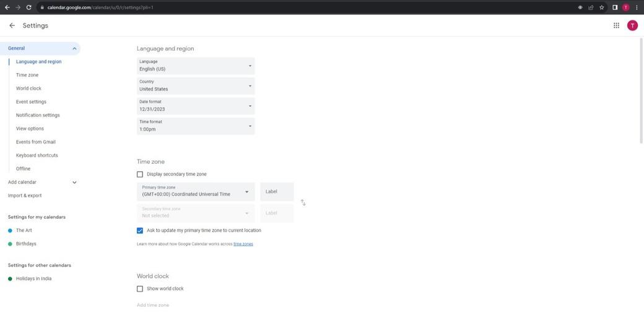This screenshot has width=644, height=329.
Task: Open the Chrome three-dot menu
Action: click(637, 7)
